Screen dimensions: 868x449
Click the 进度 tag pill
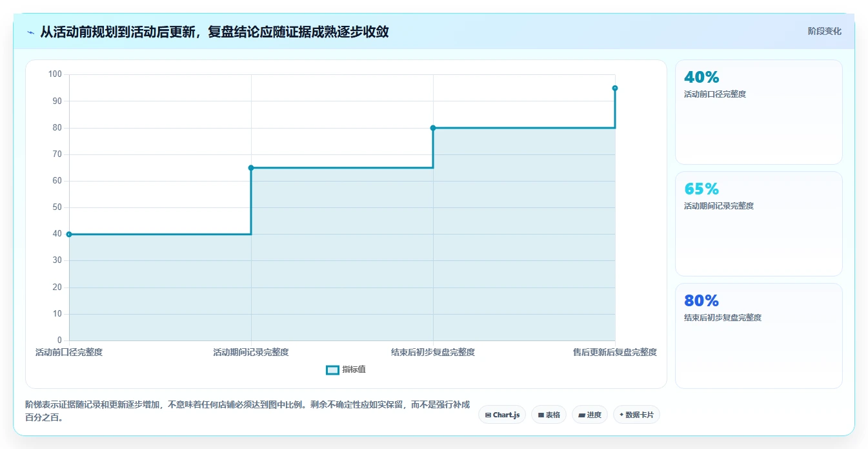590,415
